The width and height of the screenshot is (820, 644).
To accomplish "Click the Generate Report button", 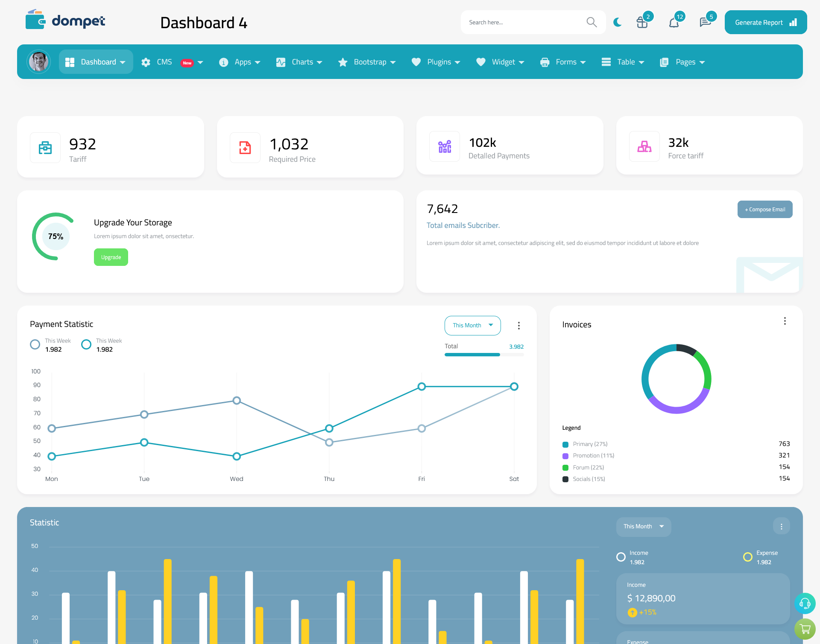I will (x=764, y=22).
